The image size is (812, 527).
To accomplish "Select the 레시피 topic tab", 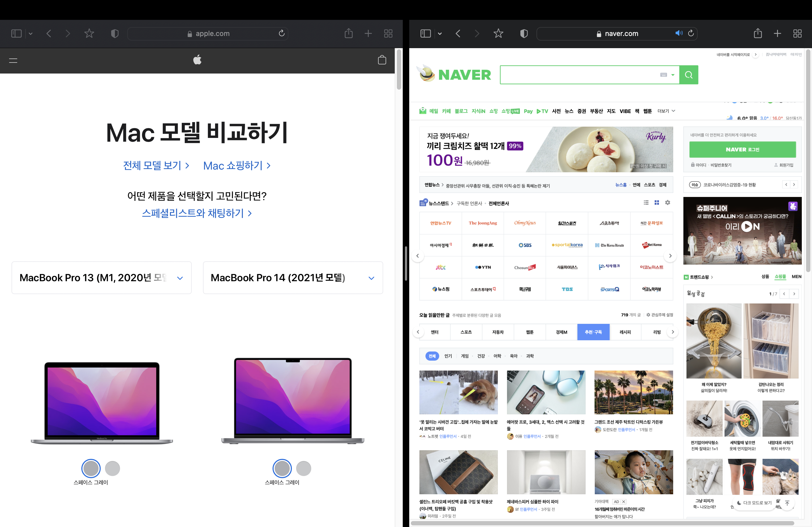I will click(625, 332).
